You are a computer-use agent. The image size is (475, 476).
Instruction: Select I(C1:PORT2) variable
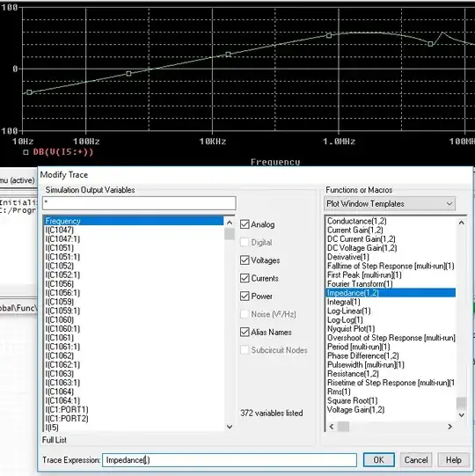67,418
